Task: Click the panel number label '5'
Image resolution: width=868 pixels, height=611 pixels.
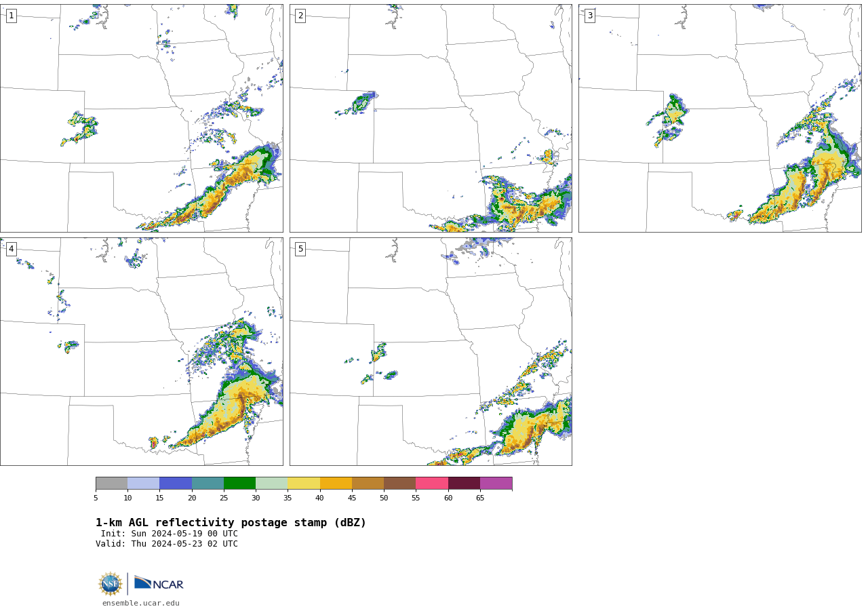Action: 300,249
